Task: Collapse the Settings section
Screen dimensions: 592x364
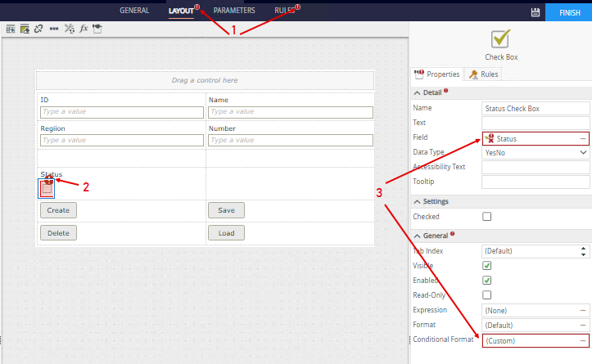Action: (417, 202)
